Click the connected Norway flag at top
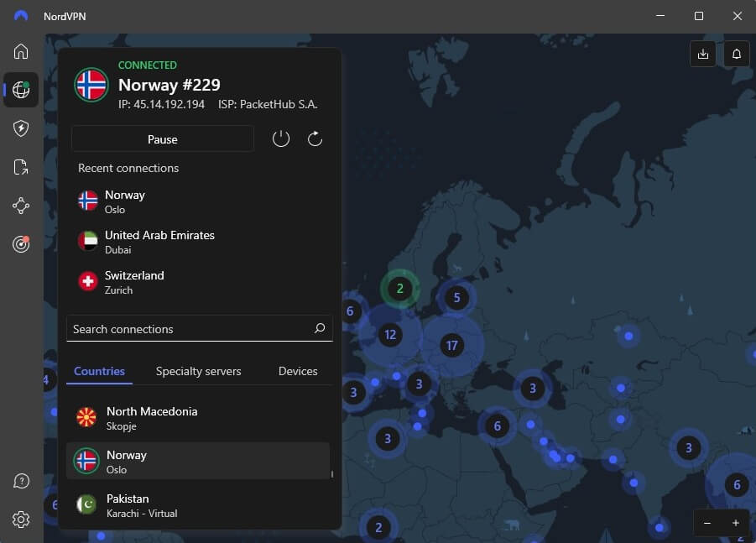Viewport: 756px width, 543px height. 91,85
